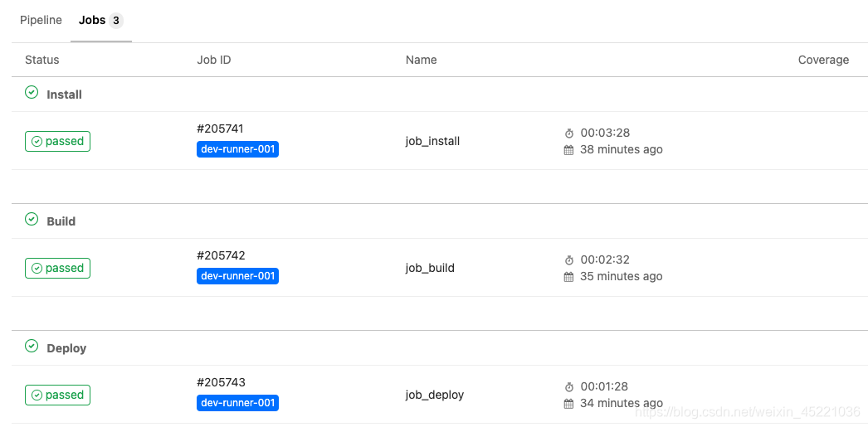The image size is (868, 427).
Task: Click the Install stage success icon
Action: click(x=32, y=92)
